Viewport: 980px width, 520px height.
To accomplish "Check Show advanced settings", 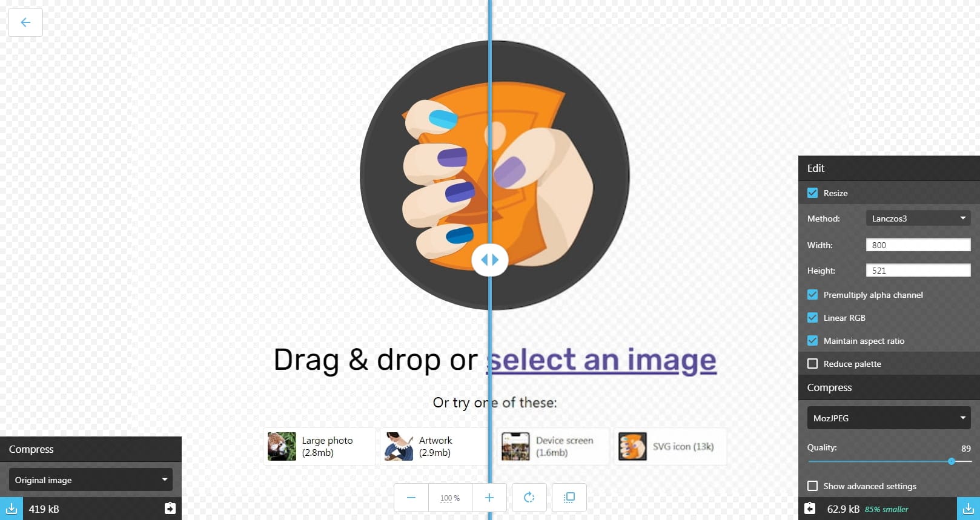I will pyautogui.click(x=813, y=486).
